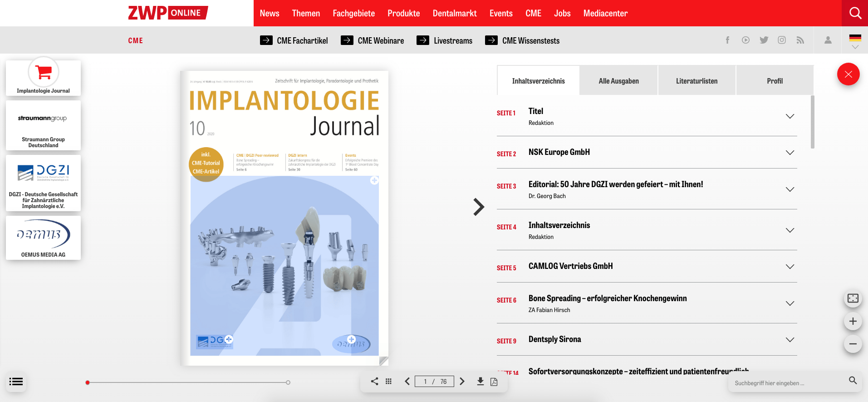Click the Bone Spreading – erfolgreicher Knochengewinn title
The height and width of the screenshot is (402, 868).
[608, 298]
